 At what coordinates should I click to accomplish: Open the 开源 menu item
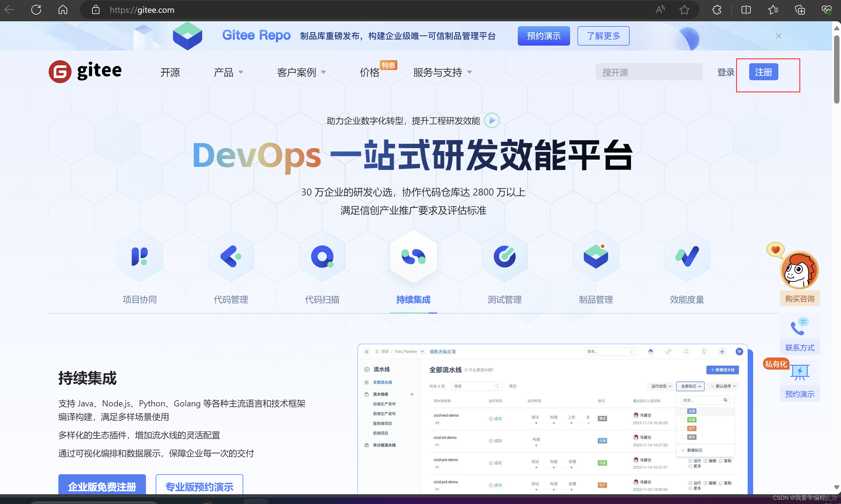point(170,72)
